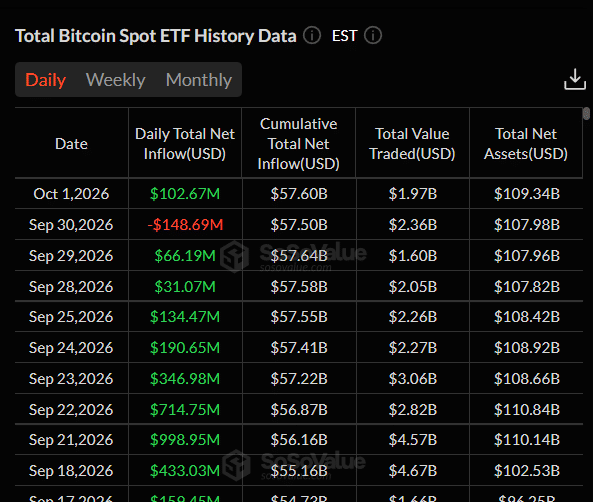This screenshot has width=593, height=502.
Task: Click the $346.98M daily inflow value
Action: [x=185, y=379]
